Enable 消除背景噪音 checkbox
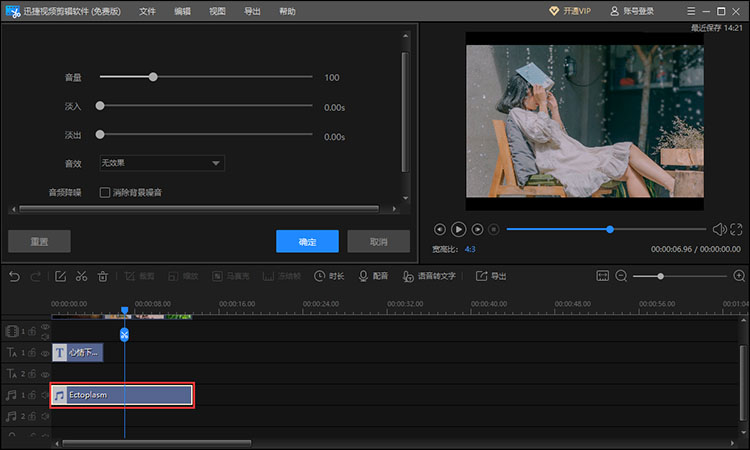Viewport: 750px width, 450px height. pos(105,192)
